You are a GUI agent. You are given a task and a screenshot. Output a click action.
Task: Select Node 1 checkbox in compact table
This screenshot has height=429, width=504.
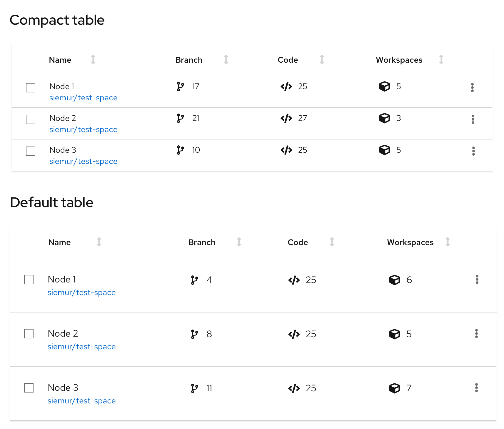point(31,88)
